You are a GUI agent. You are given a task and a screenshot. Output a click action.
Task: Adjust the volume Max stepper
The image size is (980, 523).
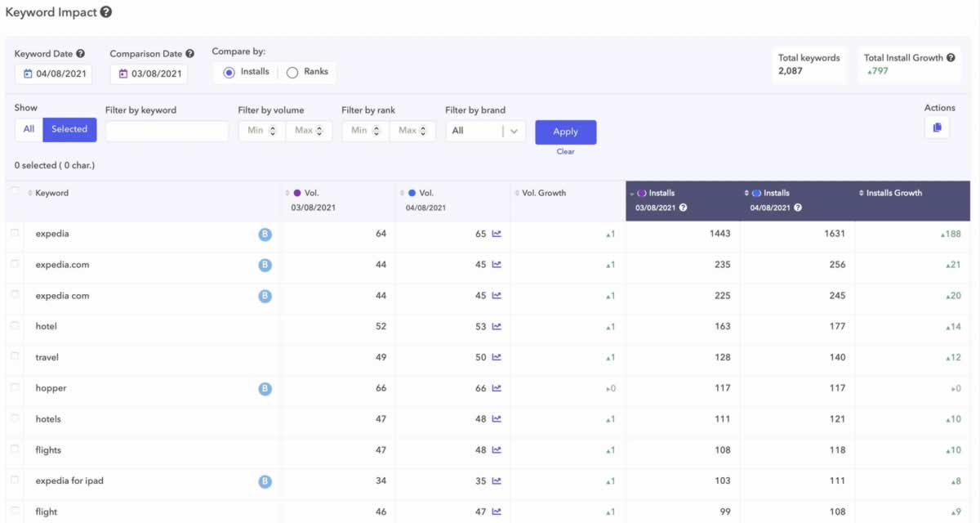point(319,131)
